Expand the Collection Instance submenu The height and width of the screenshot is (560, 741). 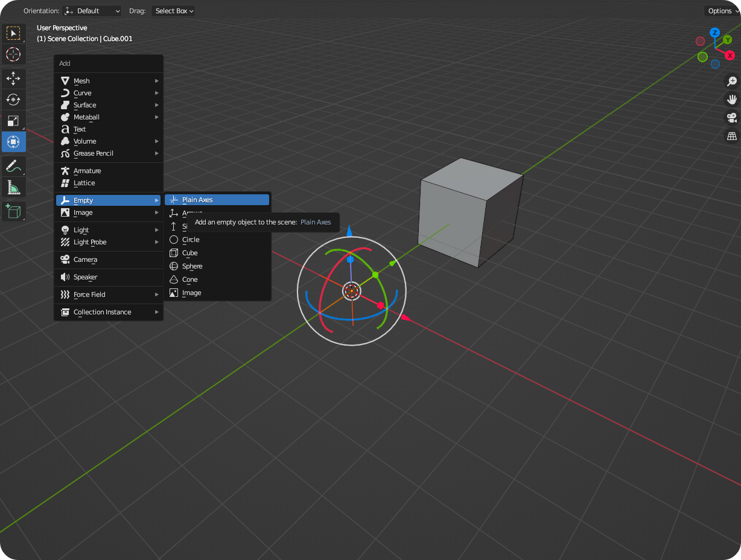pyautogui.click(x=109, y=312)
